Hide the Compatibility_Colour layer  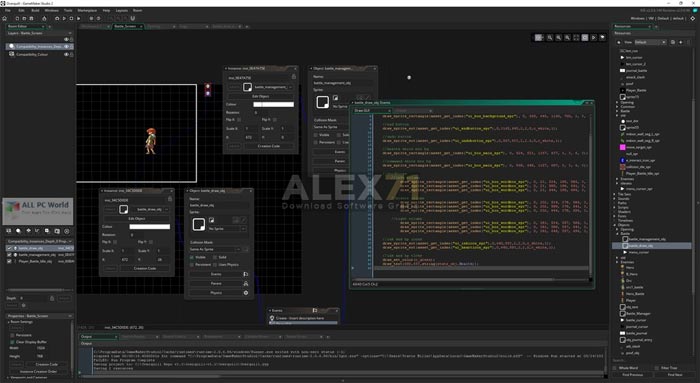click(x=66, y=54)
